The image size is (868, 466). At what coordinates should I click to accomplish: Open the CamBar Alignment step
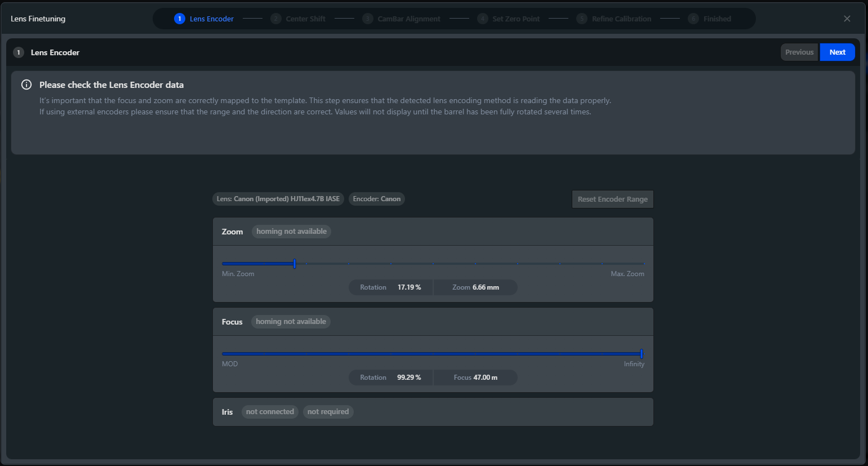click(401, 19)
